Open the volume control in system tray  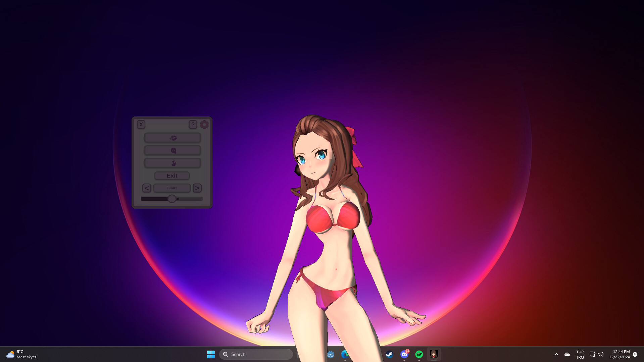601,354
